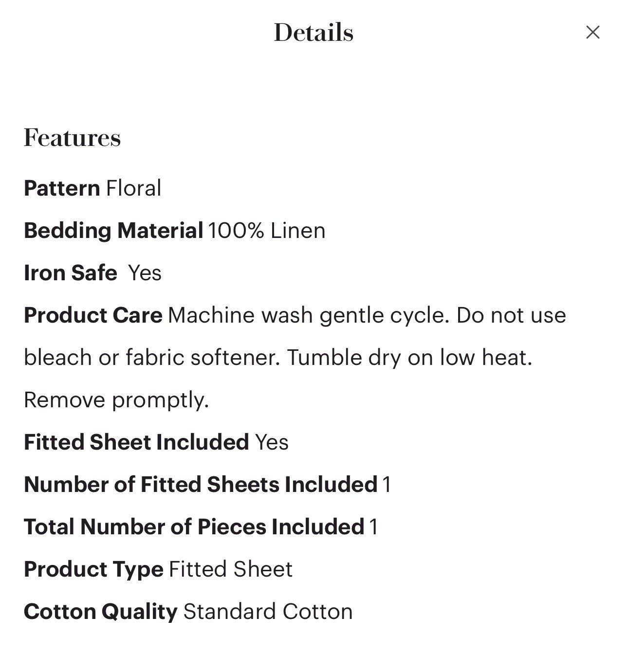The width and height of the screenshot is (628, 672).
Task: Click the Fitted Sheet product type value
Action: pos(231,569)
